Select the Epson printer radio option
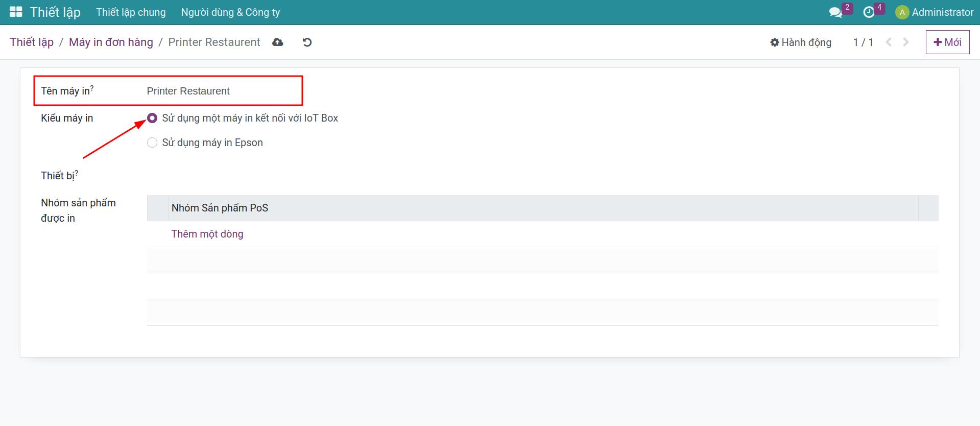The width and height of the screenshot is (980, 426). click(x=152, y=143)
